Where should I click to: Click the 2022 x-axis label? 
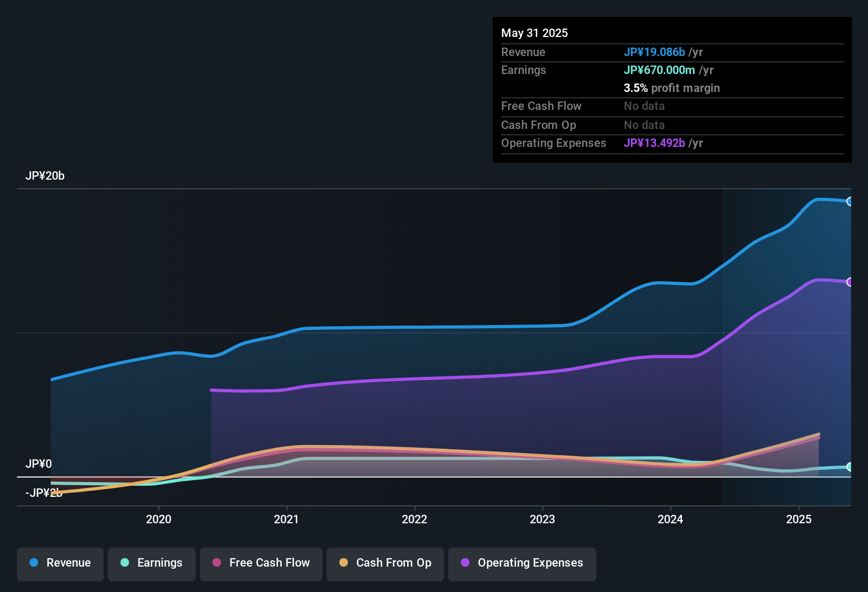click(x=414, y=519)
